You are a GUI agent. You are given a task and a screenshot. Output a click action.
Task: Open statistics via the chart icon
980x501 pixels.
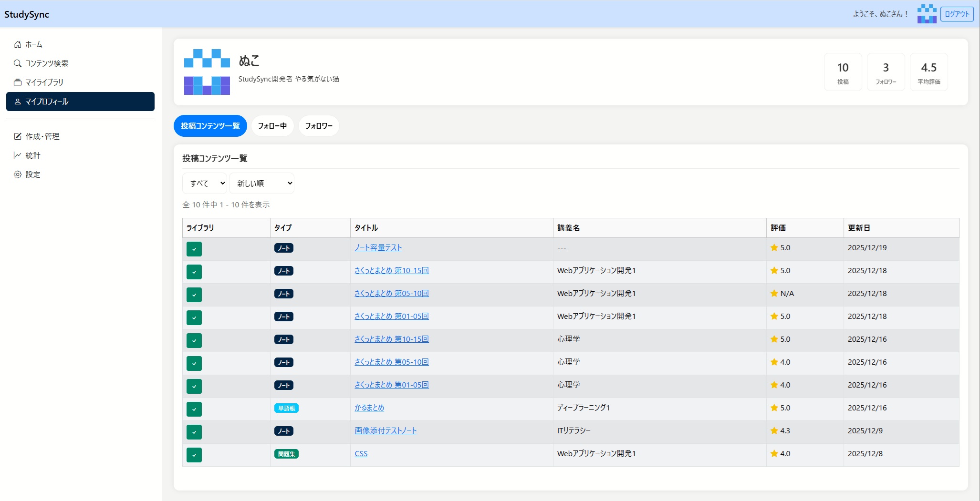[x=18, y=155]
